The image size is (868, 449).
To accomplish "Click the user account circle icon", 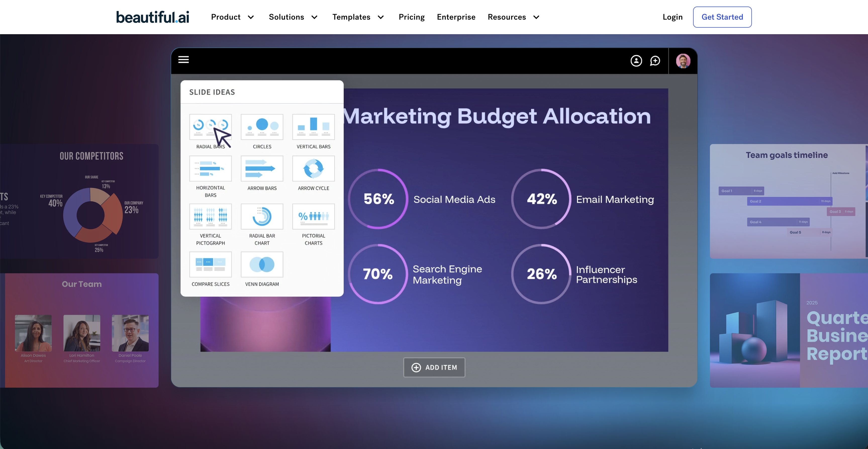I will (x=636, y=61).
